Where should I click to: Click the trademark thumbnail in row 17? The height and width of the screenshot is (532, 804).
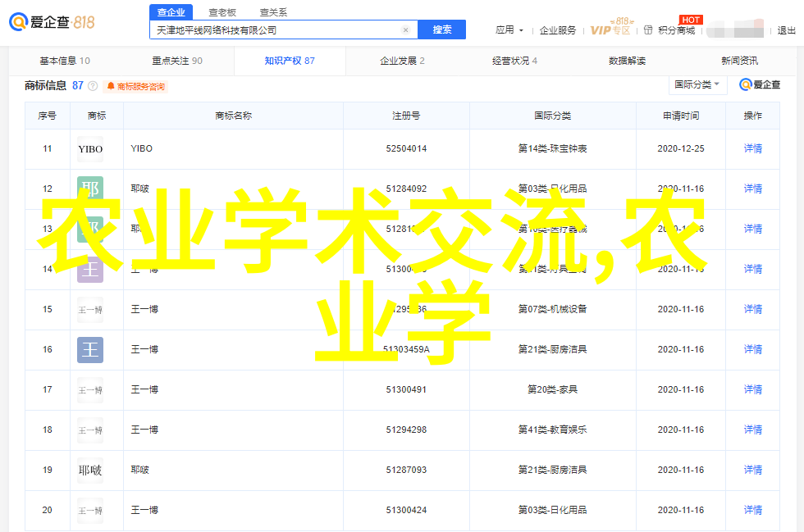[90, 390]
